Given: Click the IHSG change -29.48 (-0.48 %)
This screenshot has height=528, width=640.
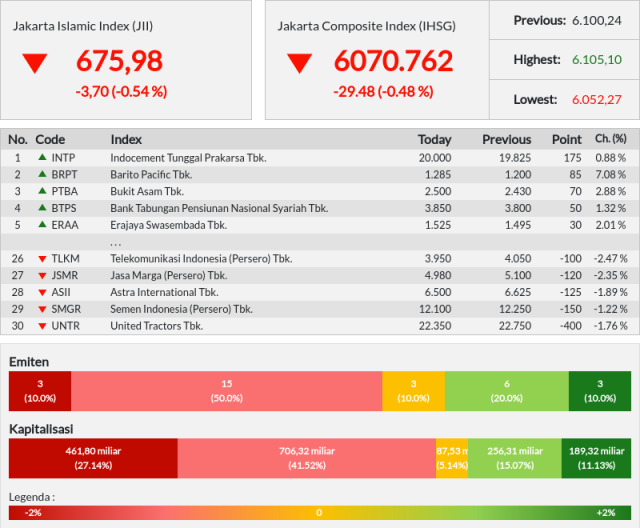Looking at the screenshot, I should (383, 91).
